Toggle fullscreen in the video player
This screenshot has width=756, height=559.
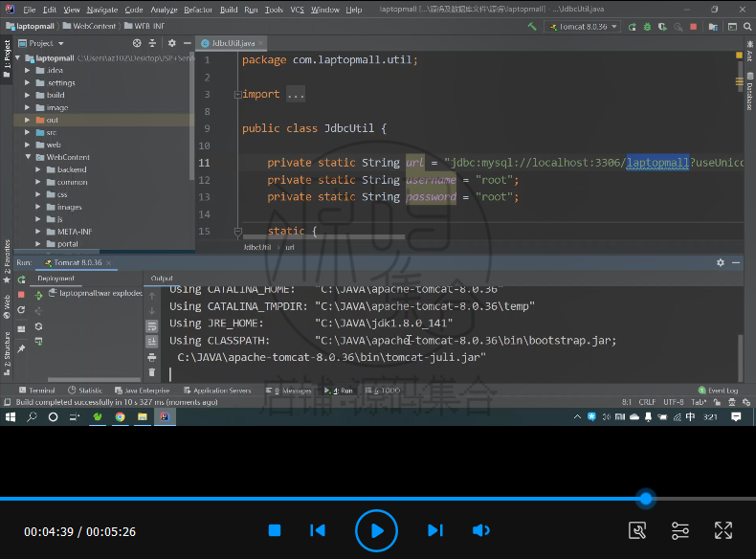point(723,531)
